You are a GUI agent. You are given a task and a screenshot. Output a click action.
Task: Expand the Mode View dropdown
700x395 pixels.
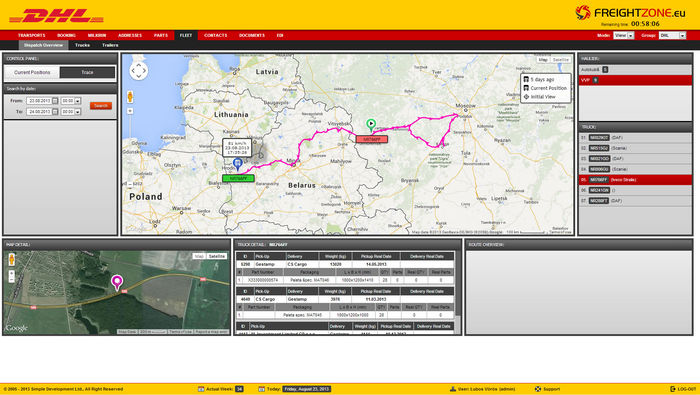pyautogui.click(x=624, y=35)
